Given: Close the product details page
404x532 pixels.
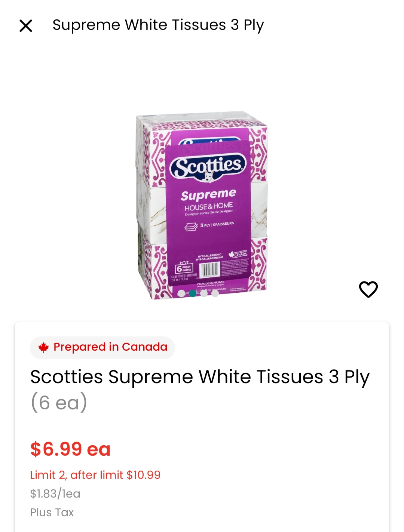Looking at the screenshot, I should pyautogui.click(x=26, y=26).
